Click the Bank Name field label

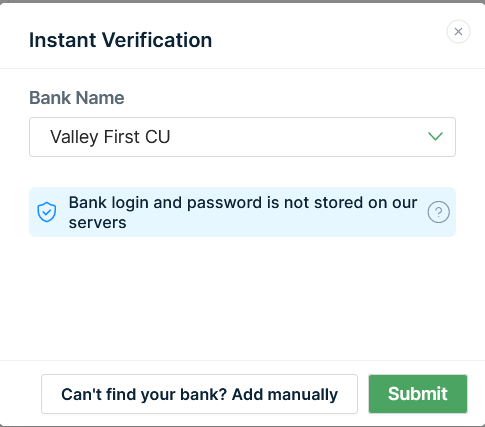click(77, 98)
